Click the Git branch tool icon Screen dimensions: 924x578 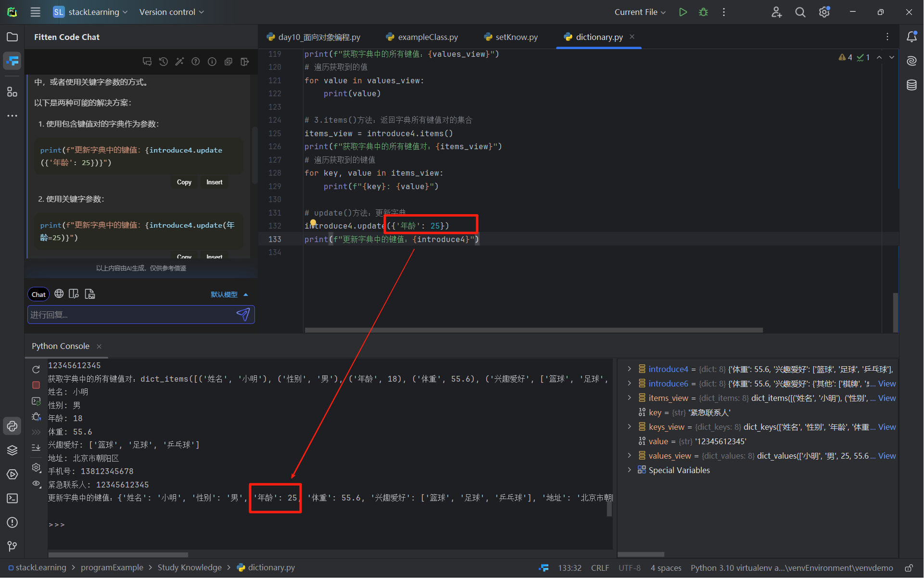tap(12, 546)
